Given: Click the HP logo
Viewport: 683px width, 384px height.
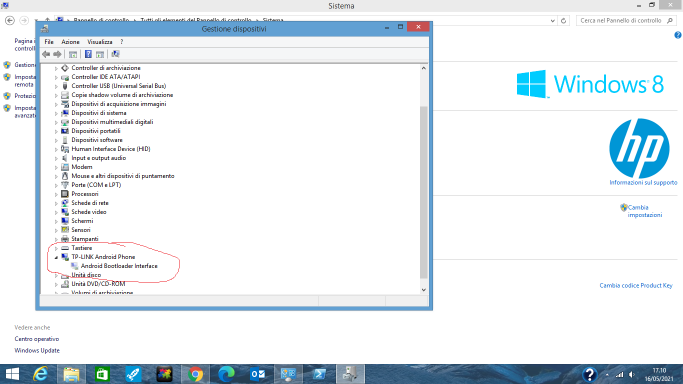Looking at the screenshot, I should [639, 148].
